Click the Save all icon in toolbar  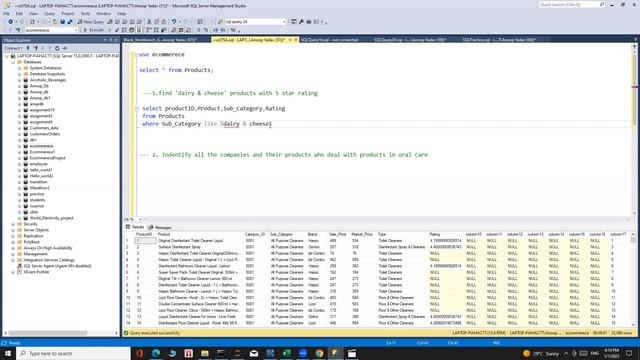70,22
